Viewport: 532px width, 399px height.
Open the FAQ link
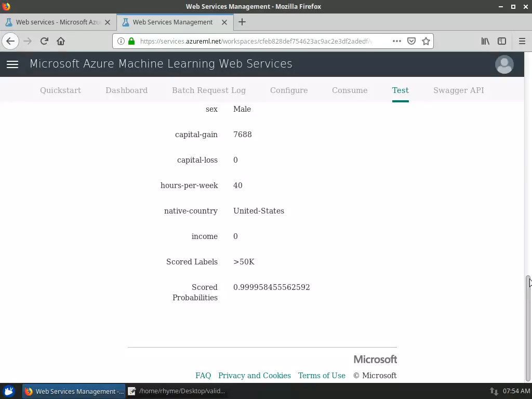tap(203, 375)
